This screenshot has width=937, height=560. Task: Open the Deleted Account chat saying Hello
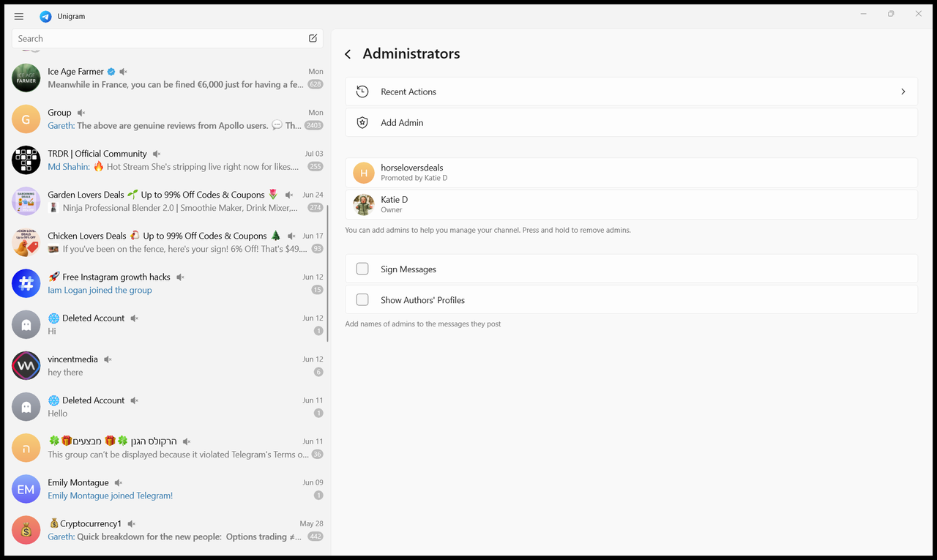click(x=168, y=406)
